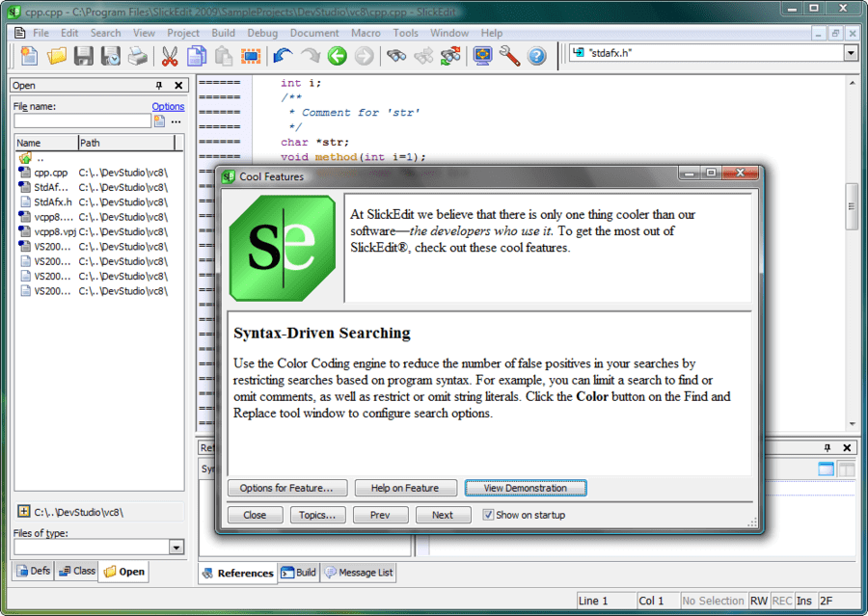Sort files by the Name column header
The image size is (868, 616).
pos(46,143)
